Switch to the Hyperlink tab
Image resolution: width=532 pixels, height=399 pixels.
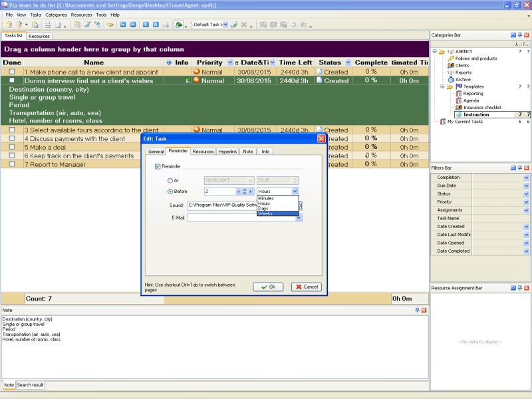[x=227, y=152]
